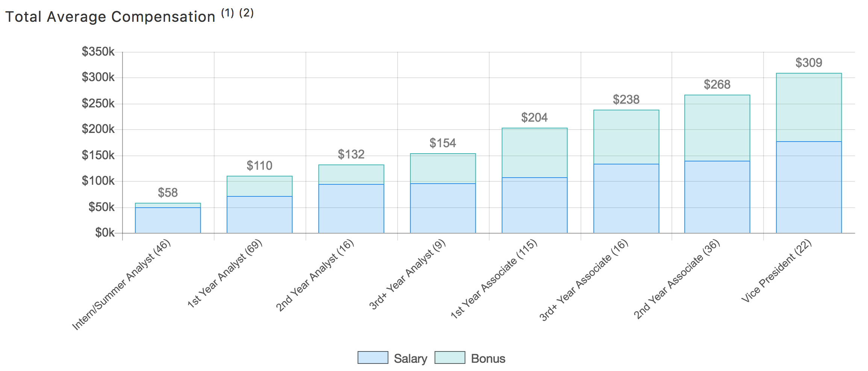Click the $309 total data label
Image resolution: width=868 pixels, height=371 pixels.
[x=809, y=63]
